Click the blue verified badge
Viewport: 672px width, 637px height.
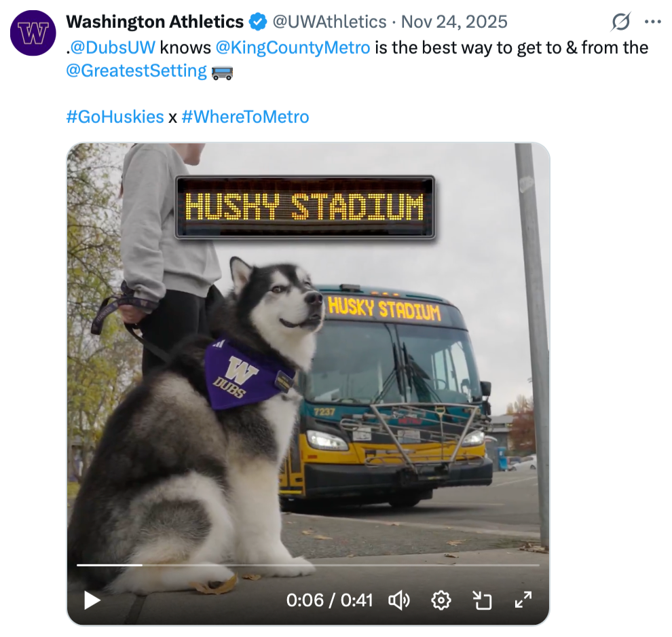(x=257, y=22)
